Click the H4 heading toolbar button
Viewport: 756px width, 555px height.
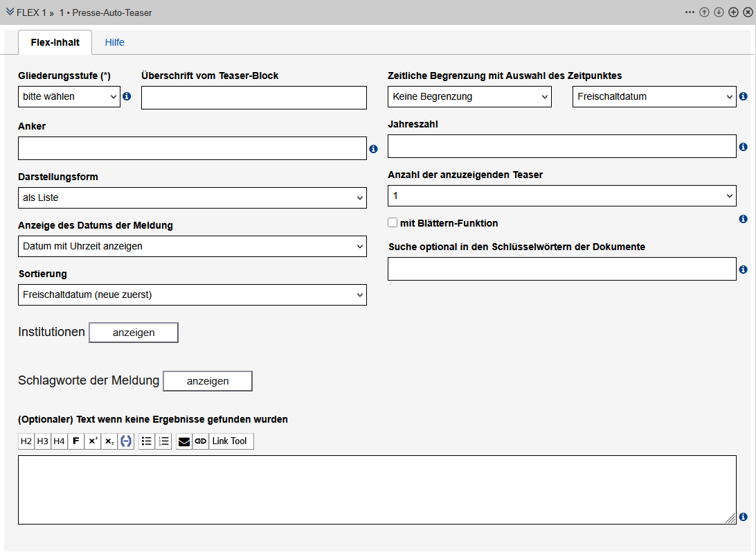click(59, 441)
